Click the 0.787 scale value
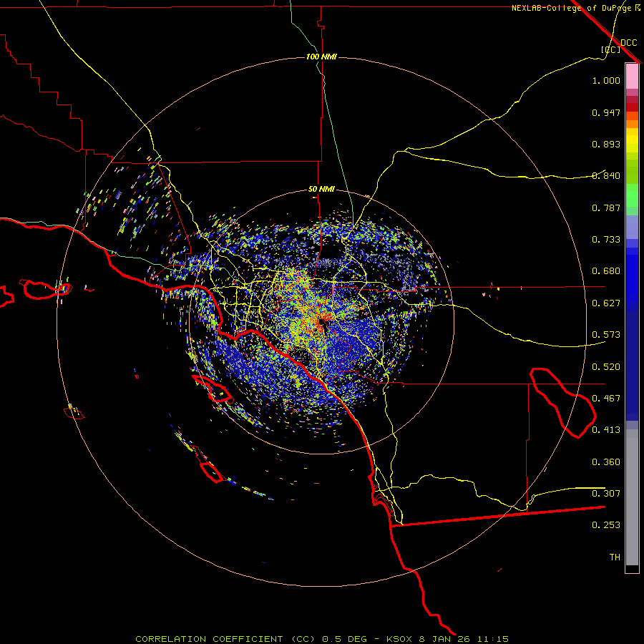 (x=606, y=208)
